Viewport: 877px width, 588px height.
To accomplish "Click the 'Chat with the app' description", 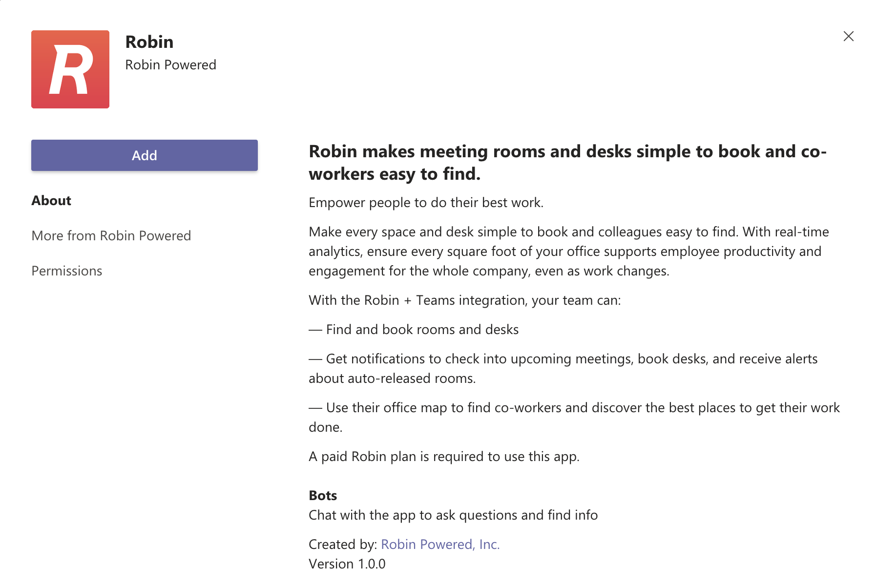I will pyautogui.click(x=453, y=515).
